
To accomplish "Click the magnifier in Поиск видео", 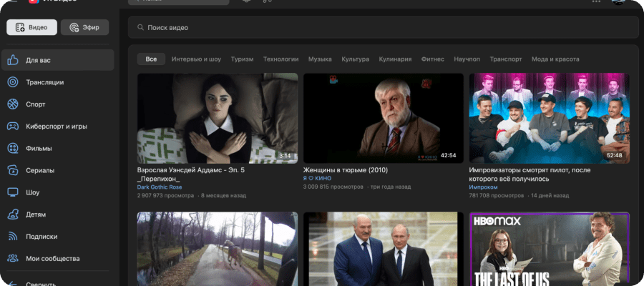I will 140,27.
